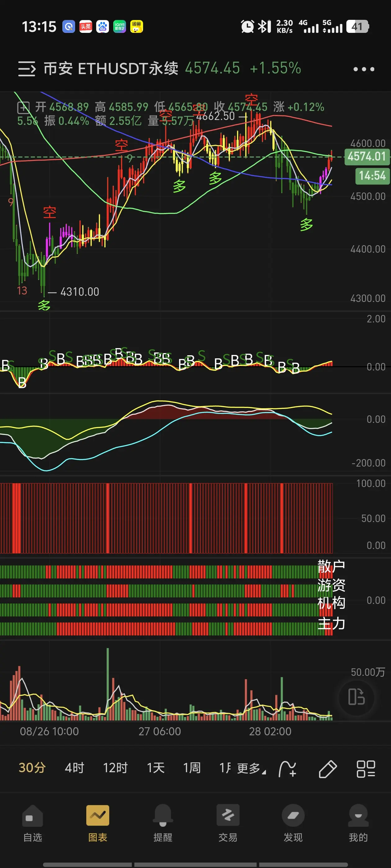This screenshot has width=391, height=868.
Task: Tap the 4600.00 price axis label
Action: 368,144
